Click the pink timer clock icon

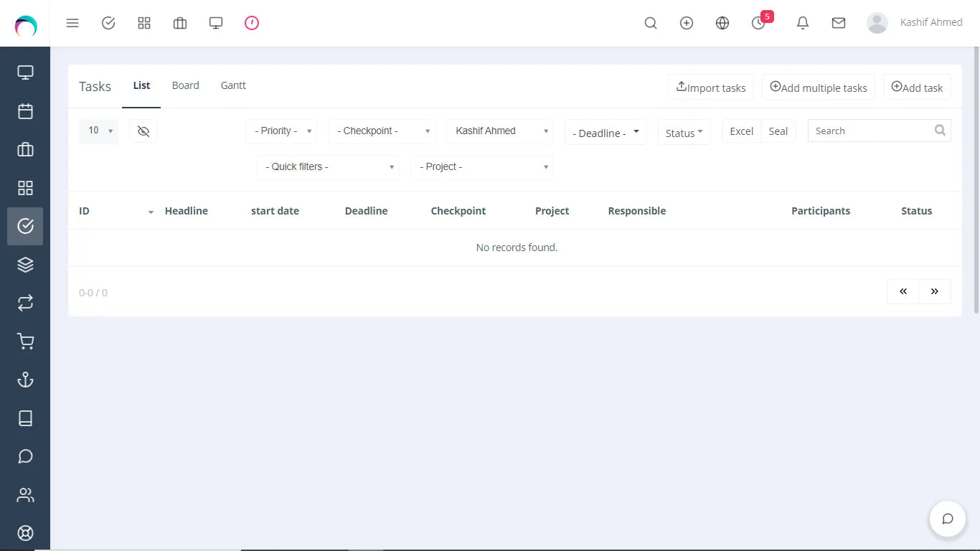point(252,23)
